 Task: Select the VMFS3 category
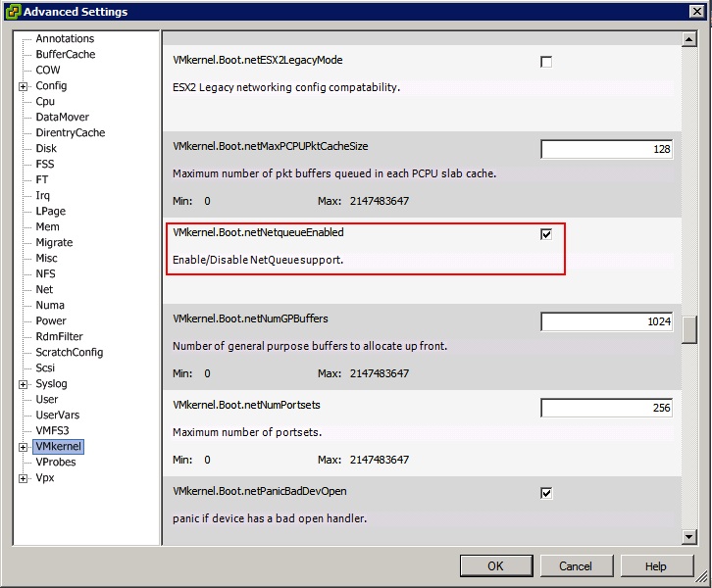coord(52,430)
